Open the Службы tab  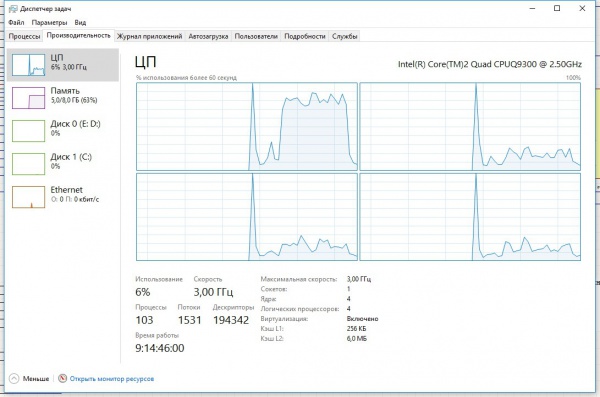[344, 36]
